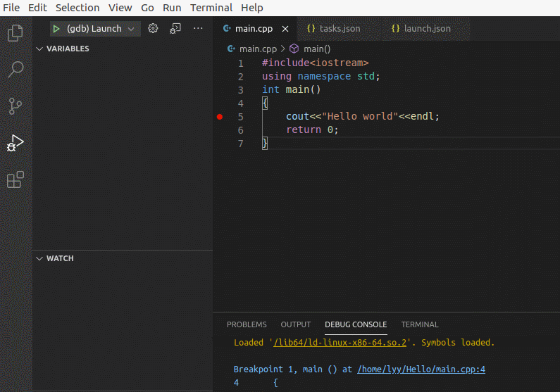
Task: Follow the /lib64/ld-linux-x86-64.so.2 link
Action: [x=340, y=343]
